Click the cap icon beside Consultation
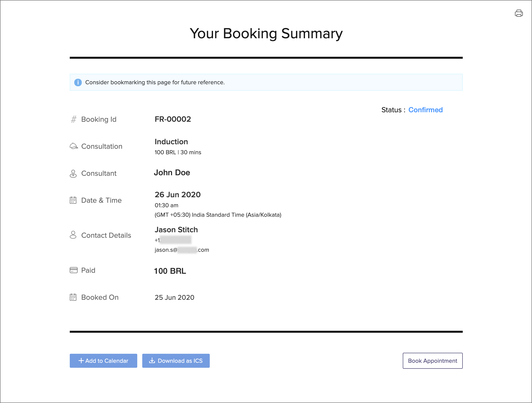Image resolution: width=532 pixels, height=403 pixels. [x=73, y=146]
